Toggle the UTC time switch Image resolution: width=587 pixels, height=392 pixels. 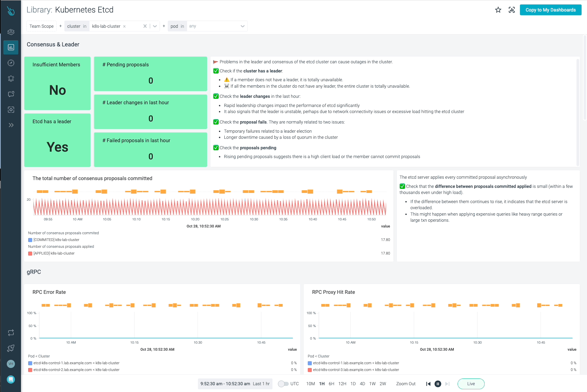pyautogui.click(x=283, y=384)
